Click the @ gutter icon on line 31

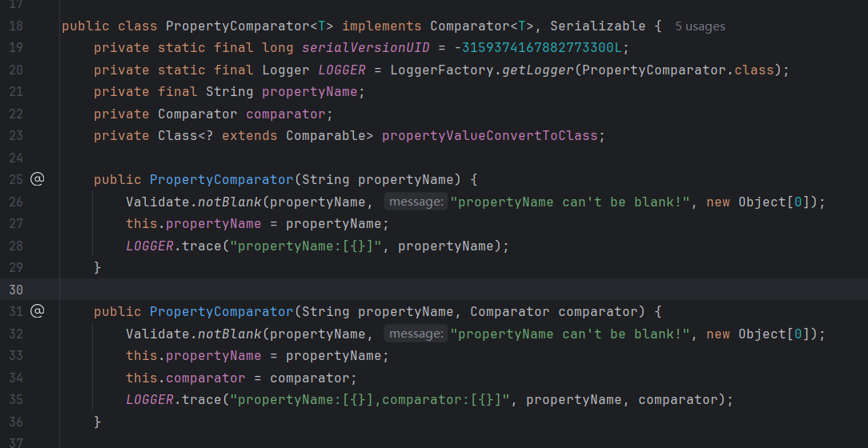tap(37, 311)
